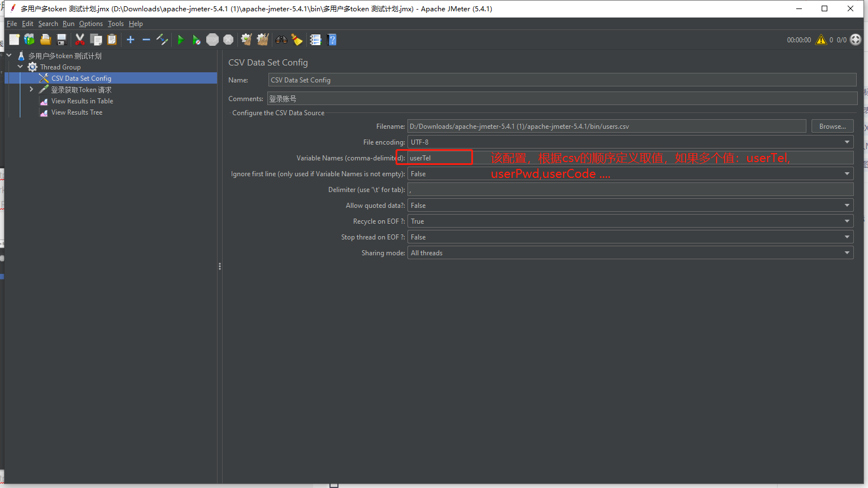Click the Stop sign icon
Screen dimensions: 868x488
tap(212, 40)
